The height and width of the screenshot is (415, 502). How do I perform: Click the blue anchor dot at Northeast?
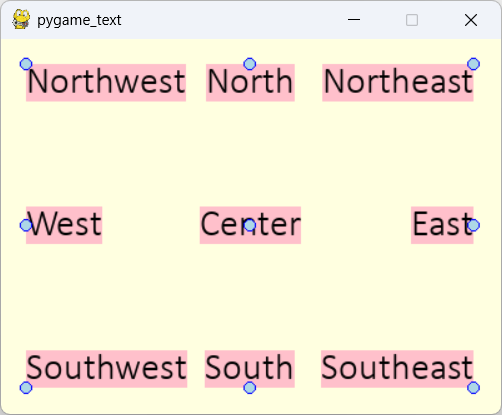point(473,64)
